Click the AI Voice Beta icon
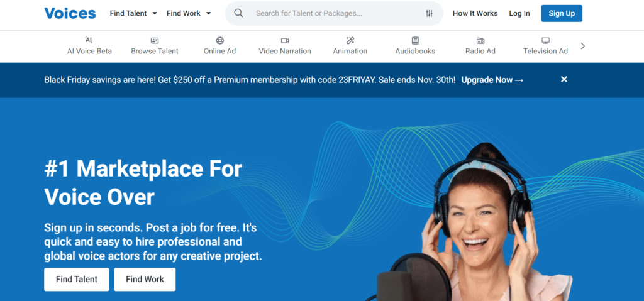Screen dimensions: 644x301 pos(89,40)
